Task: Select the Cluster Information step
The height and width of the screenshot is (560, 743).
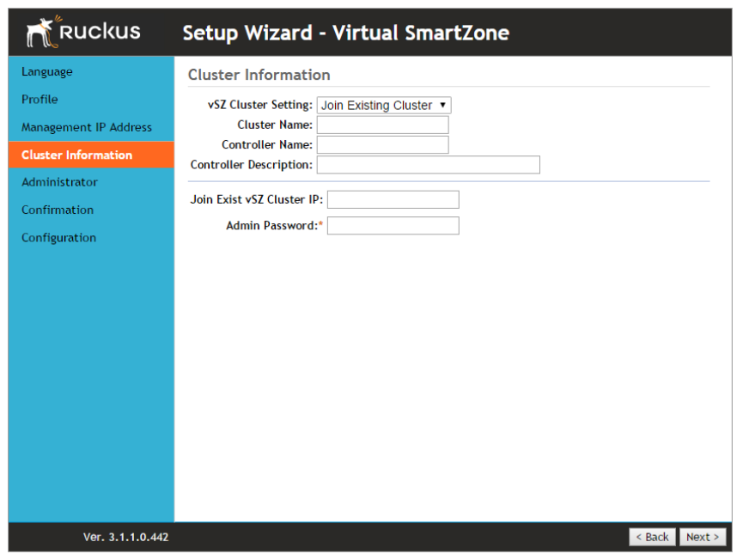Action: 91,155
